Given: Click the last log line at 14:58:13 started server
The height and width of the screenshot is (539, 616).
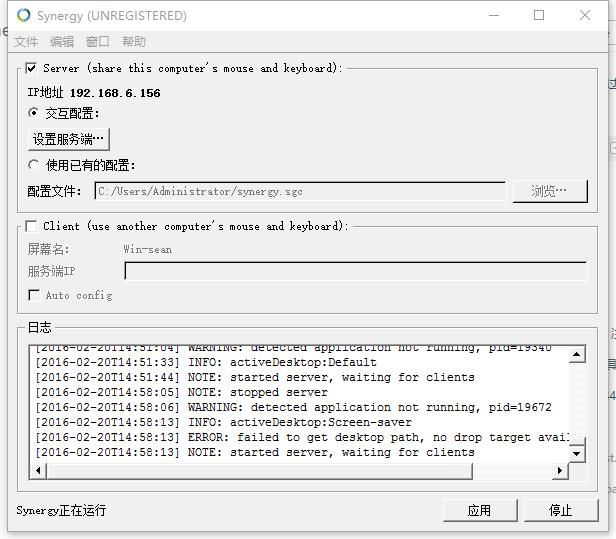Looking at the screenshot, I should (255, 452).
